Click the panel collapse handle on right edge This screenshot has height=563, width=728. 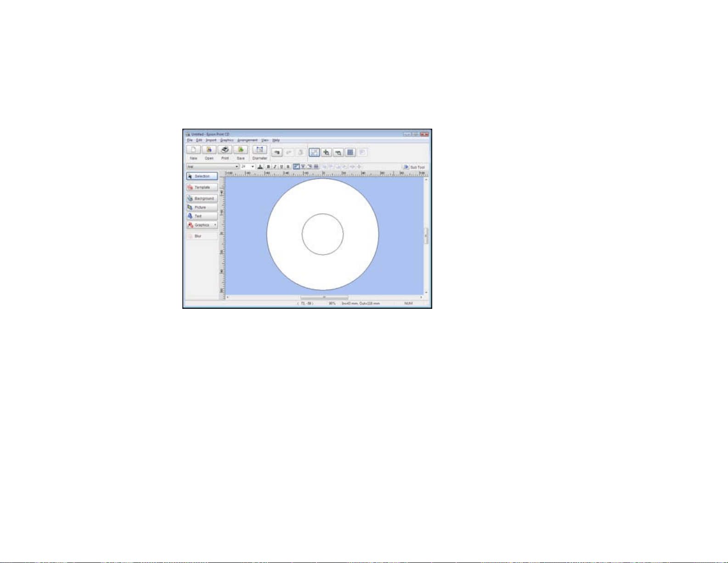point(426,236)
